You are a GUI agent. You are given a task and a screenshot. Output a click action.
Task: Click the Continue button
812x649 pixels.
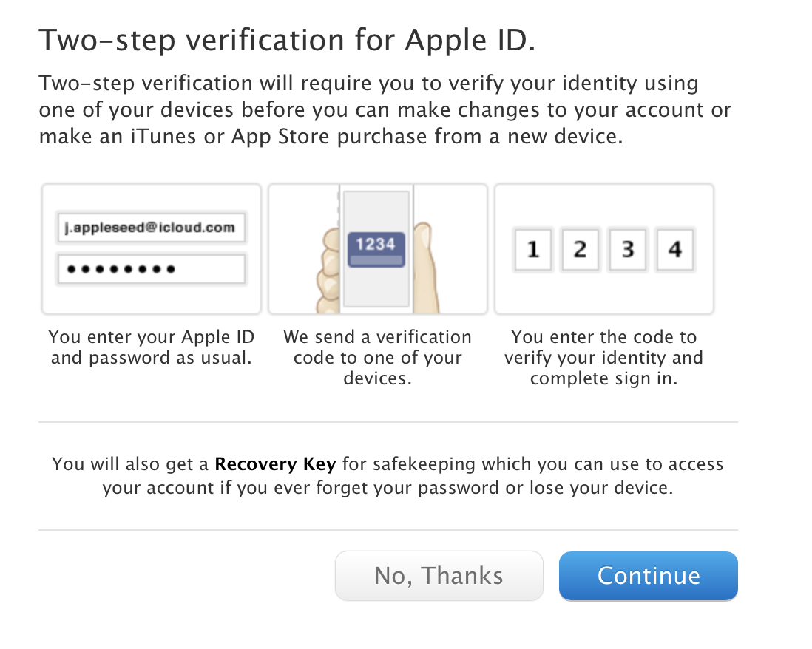[x=648, y=576]
